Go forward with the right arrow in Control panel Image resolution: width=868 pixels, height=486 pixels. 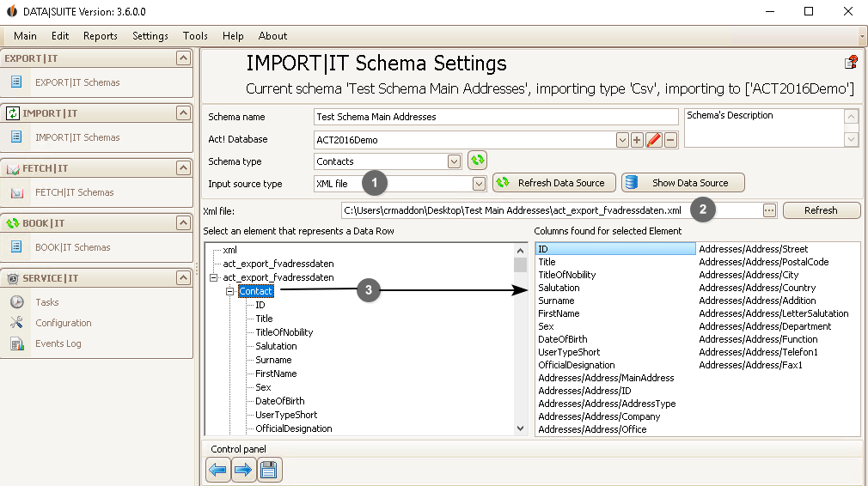(243, 470)
